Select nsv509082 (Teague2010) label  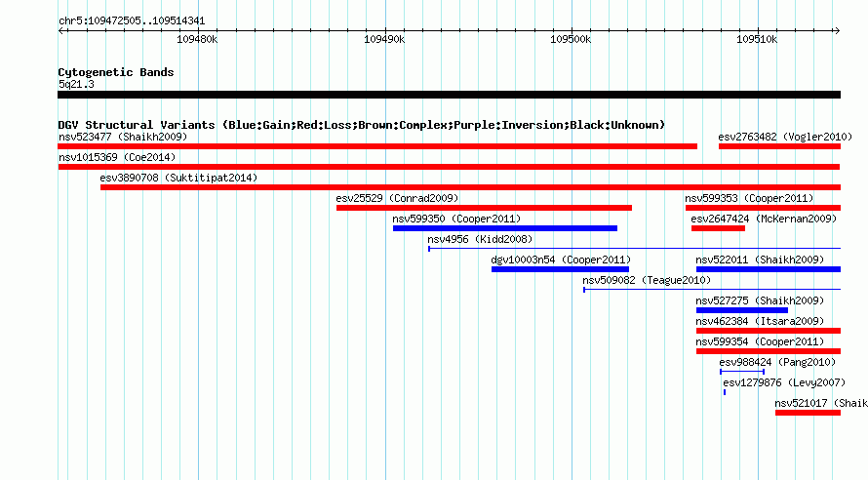pos(647,280)
